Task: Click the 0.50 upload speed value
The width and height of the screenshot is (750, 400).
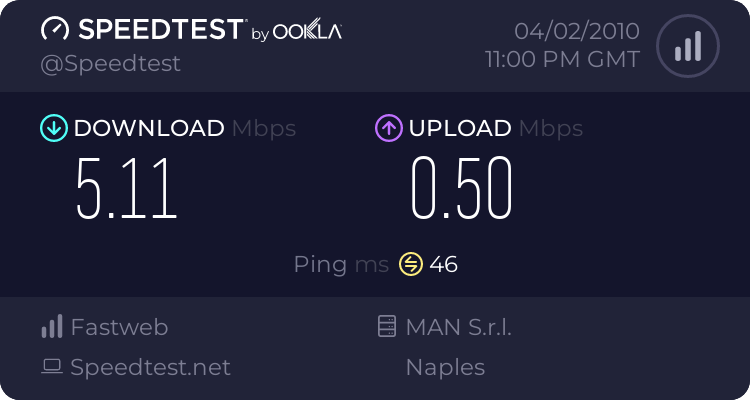Action: tap(461, 188)
